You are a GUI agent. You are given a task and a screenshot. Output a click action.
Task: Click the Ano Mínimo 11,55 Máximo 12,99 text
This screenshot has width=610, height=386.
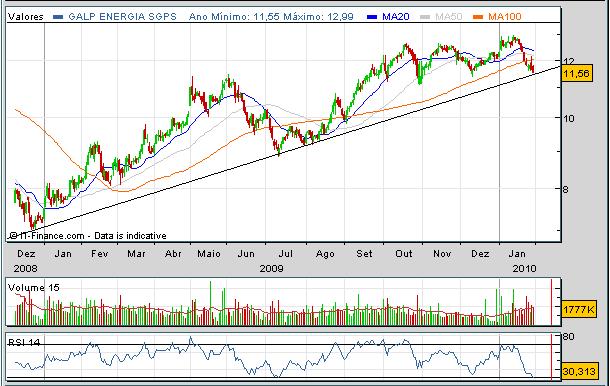pyautogui.click(x=271, y=17)
